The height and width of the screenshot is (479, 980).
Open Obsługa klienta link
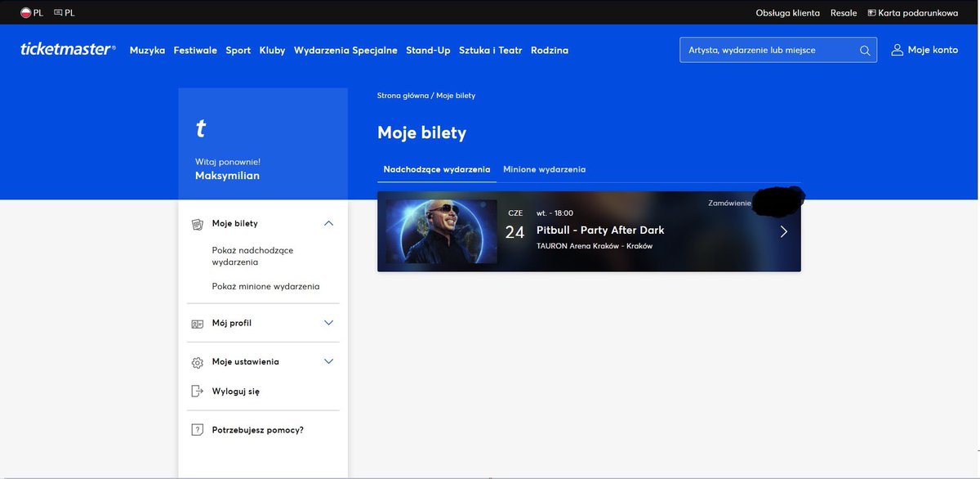click(x=788, y=13)
